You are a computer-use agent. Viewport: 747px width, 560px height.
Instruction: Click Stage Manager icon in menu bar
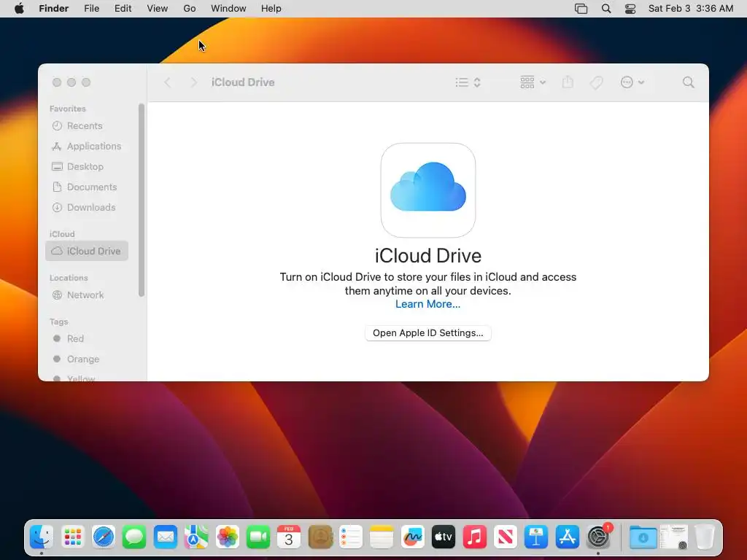[581, 9]
